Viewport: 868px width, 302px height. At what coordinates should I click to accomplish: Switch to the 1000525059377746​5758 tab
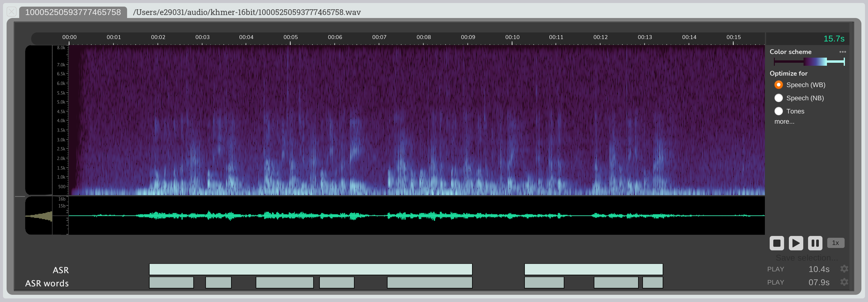(x=73, y=12)
